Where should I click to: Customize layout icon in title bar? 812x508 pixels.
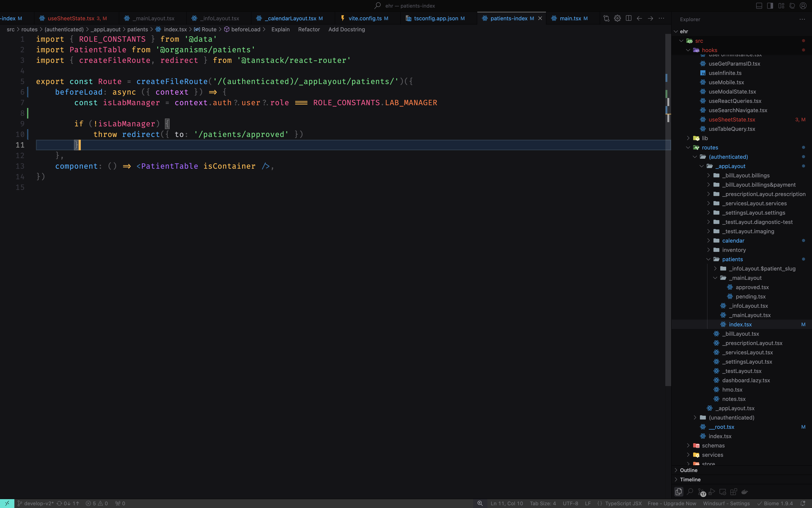tap(782, 6)
